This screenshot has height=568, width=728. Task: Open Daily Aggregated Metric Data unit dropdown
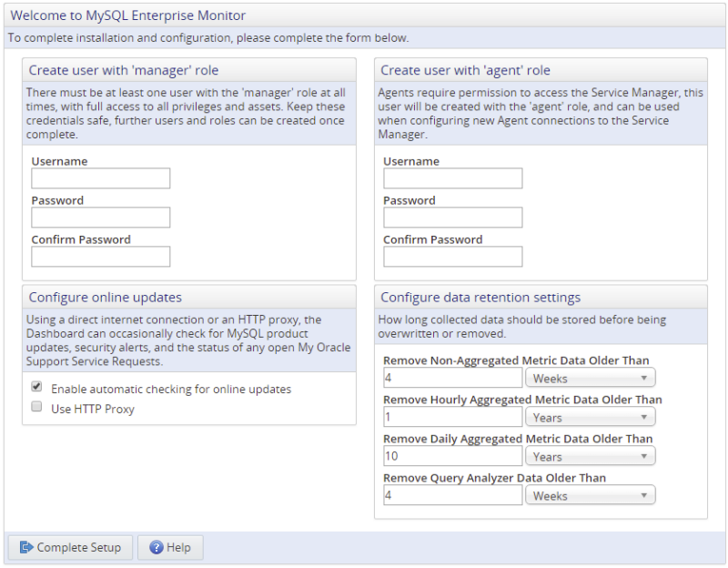click(590, 456)
